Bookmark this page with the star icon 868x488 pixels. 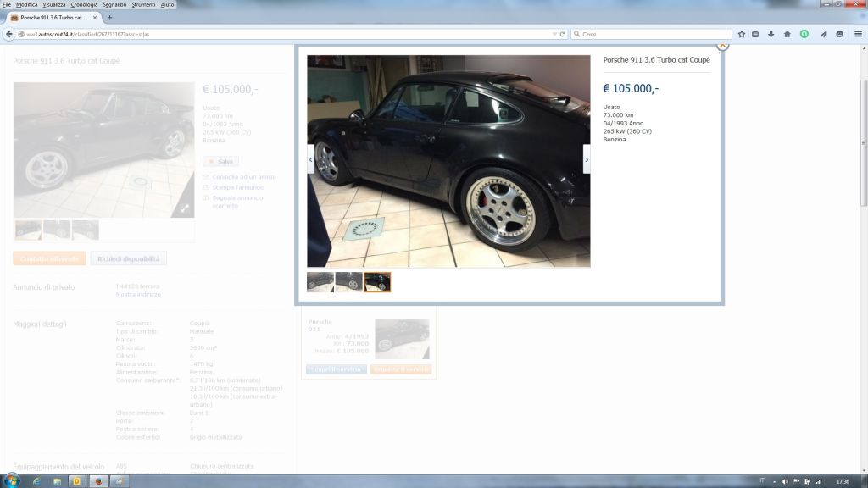click(x=741, y=34)
